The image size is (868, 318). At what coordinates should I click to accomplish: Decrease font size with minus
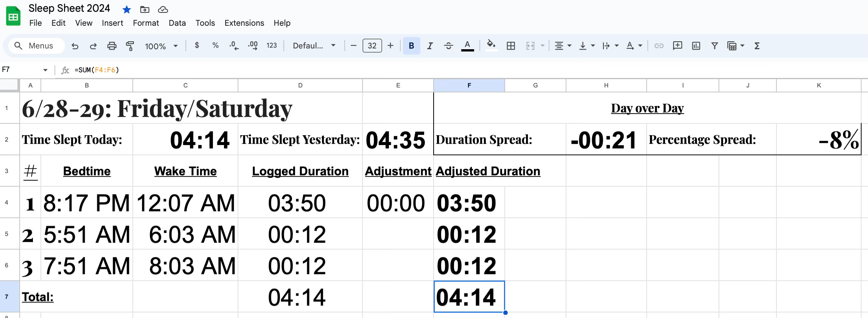tap(353, 46)
